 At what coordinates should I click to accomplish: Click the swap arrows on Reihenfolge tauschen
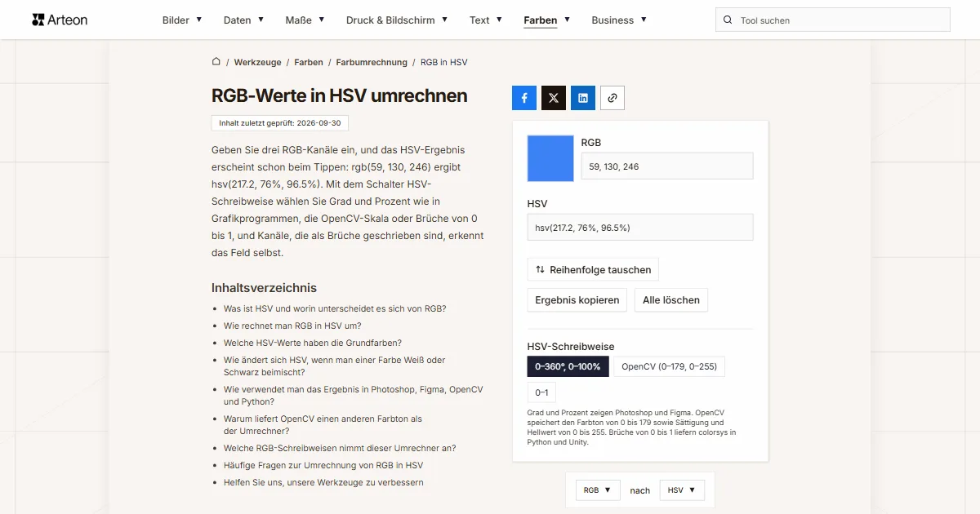tap(540, 269)
